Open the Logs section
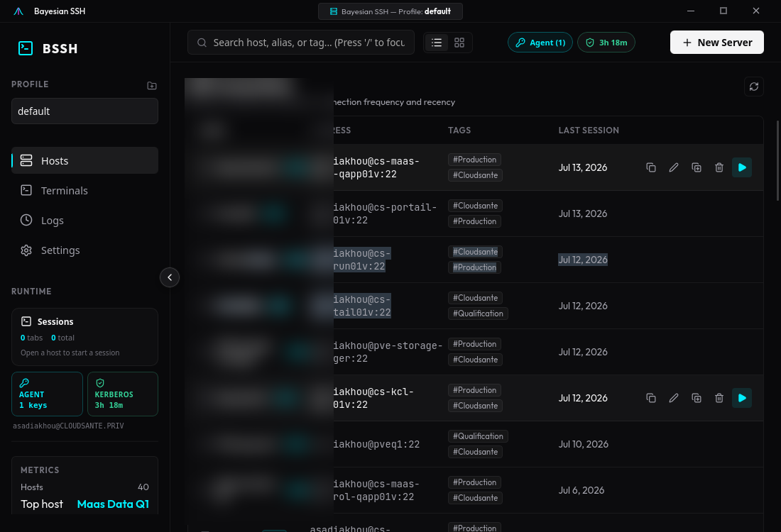 coord(84,221)
